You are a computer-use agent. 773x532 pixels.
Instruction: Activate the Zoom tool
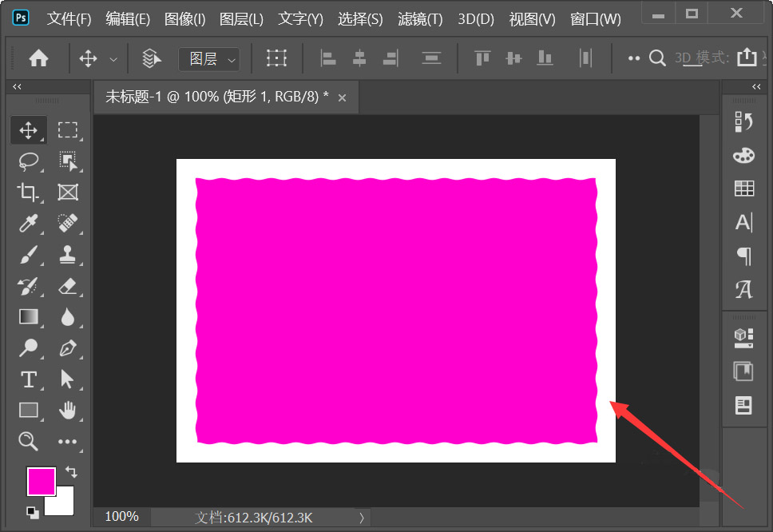pyautogui.click(x=28, y=441)
